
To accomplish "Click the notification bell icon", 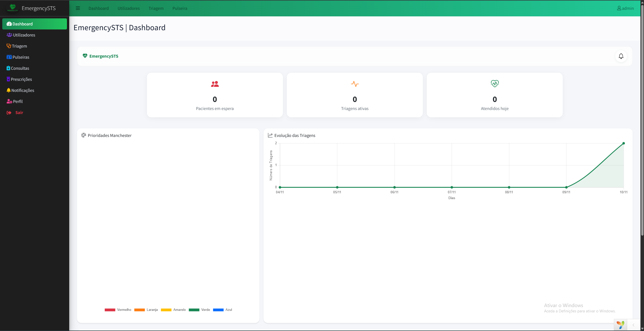I will pos(621,56).
